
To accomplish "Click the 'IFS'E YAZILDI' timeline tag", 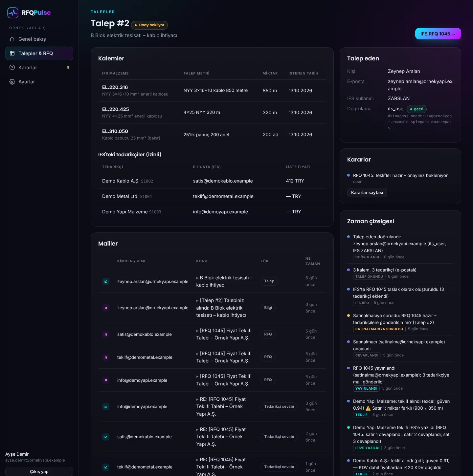I will click(367, 448).
